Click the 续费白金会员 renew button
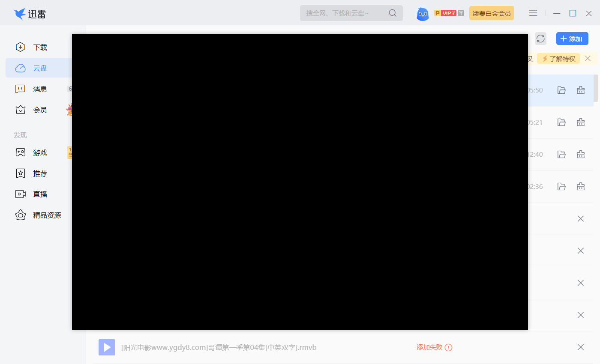 (491, 13)
